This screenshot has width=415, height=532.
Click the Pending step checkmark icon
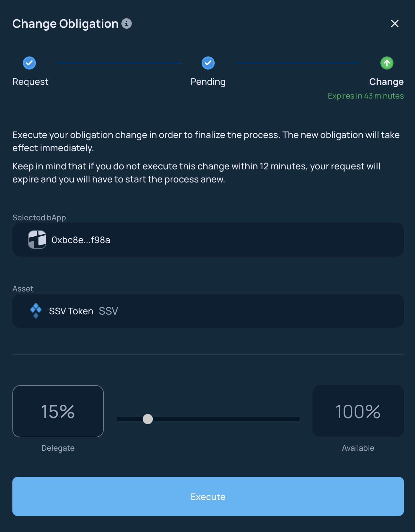[208, 63]
